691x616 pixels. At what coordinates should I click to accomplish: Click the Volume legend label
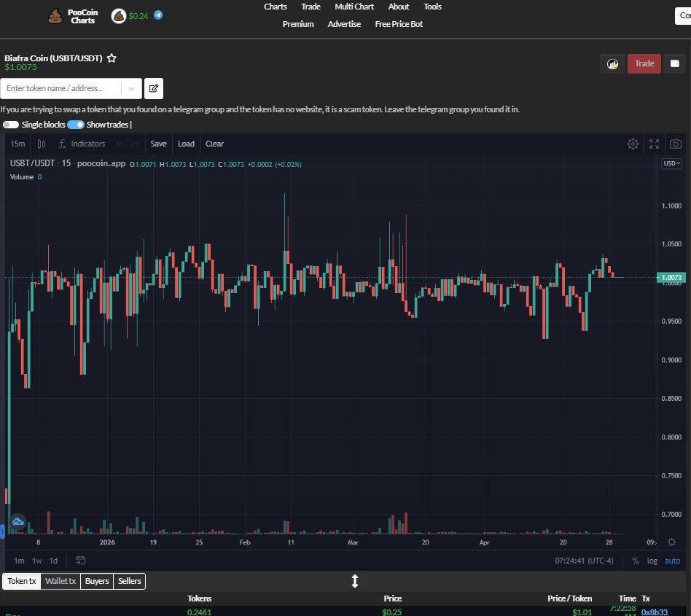pyautogui.click(x=22, y=177)
